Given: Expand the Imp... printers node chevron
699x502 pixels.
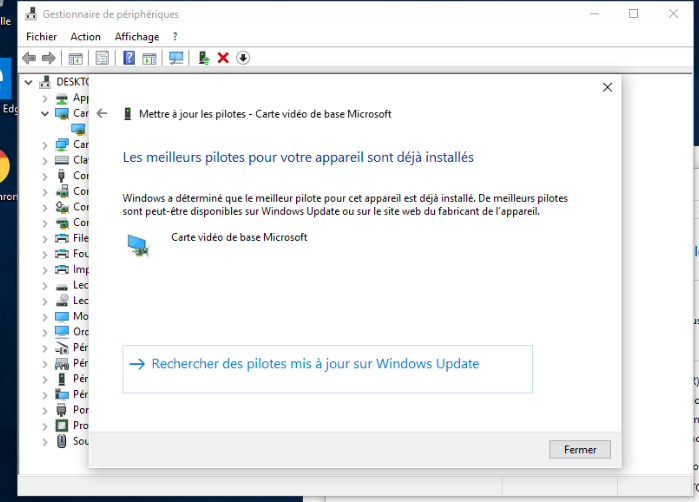Looking at the screenshot, I should (45, 270).
